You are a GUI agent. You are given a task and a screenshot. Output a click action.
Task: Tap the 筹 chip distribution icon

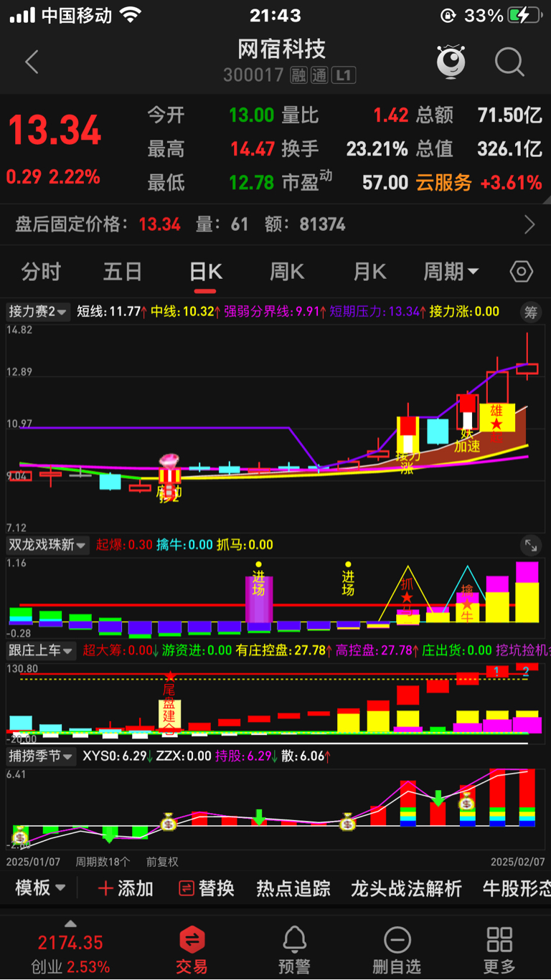pyautogui.click(x=531, y=312)
